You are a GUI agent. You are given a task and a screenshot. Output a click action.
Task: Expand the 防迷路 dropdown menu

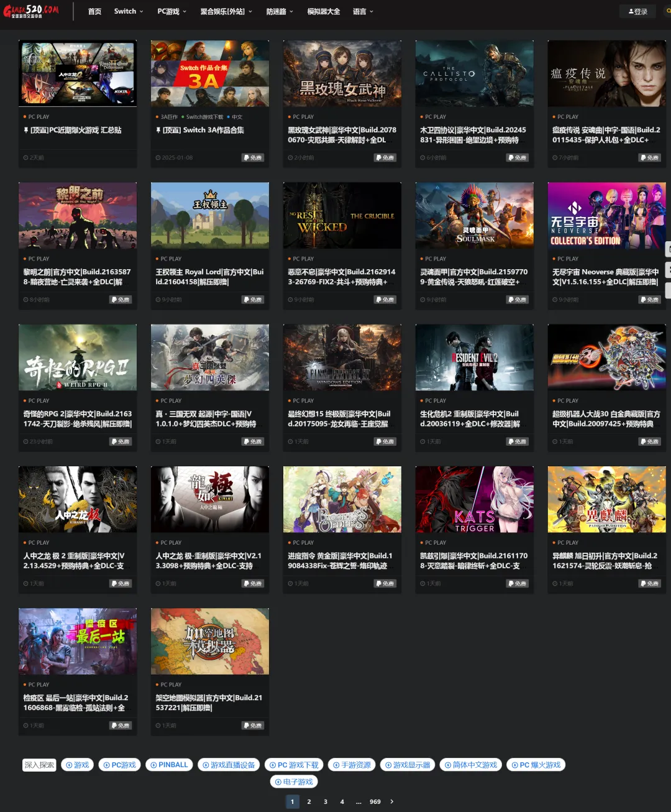tap(280, 11)
